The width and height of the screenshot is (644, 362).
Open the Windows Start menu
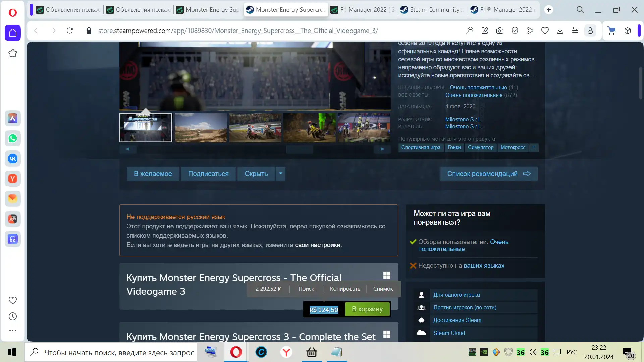coord(12,352)
